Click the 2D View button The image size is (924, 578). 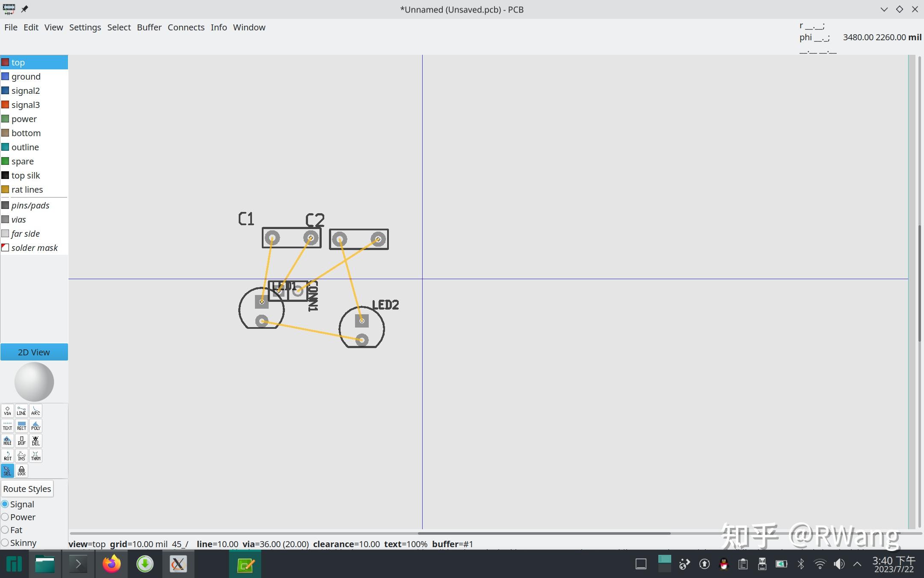click(x=34, y=352)
